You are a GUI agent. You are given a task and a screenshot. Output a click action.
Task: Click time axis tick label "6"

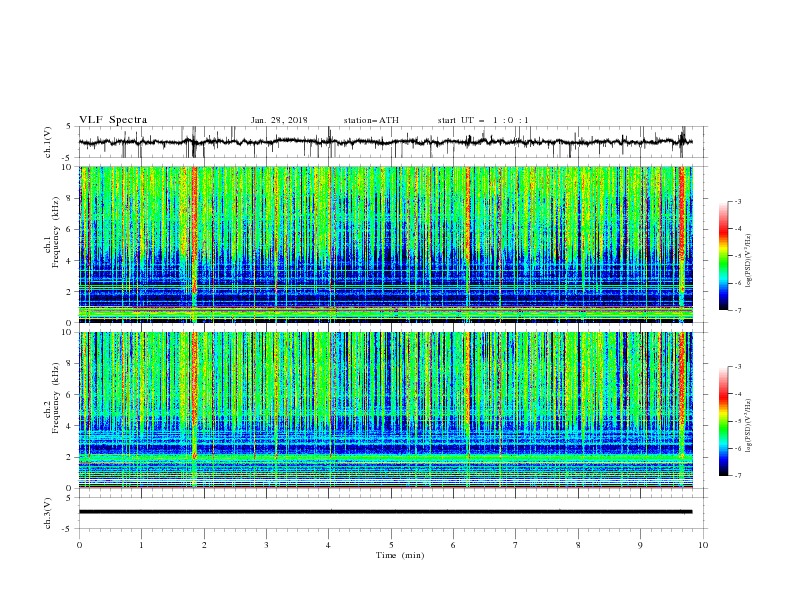click(454, 545)
